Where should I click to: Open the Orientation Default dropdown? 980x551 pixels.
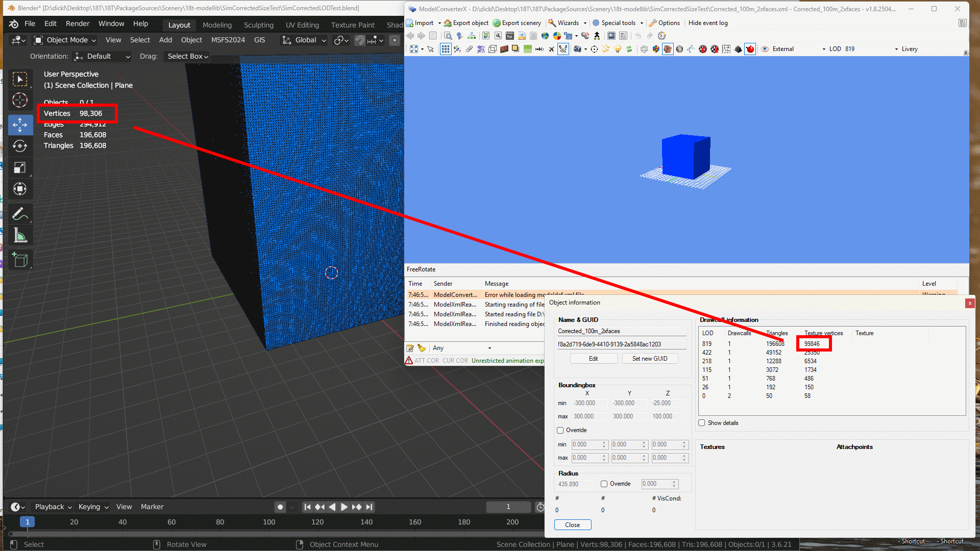102,56
